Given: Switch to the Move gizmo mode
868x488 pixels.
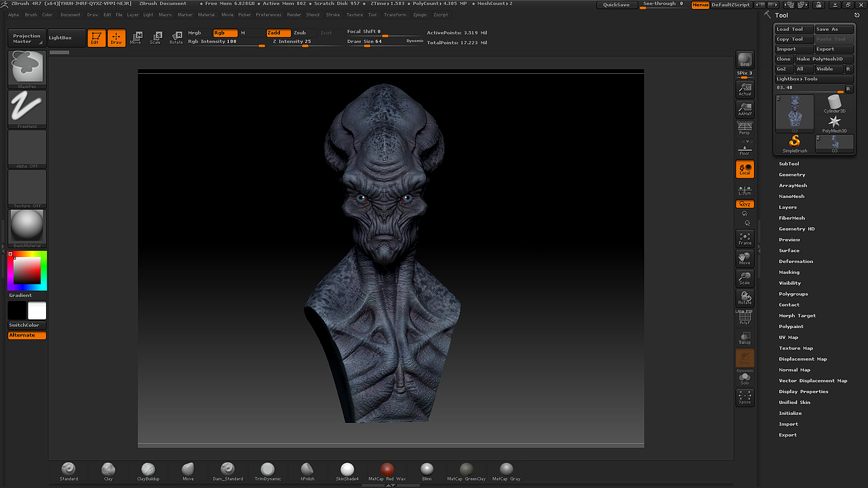Looking at the screenshot, I should click(x=136, y=38).
